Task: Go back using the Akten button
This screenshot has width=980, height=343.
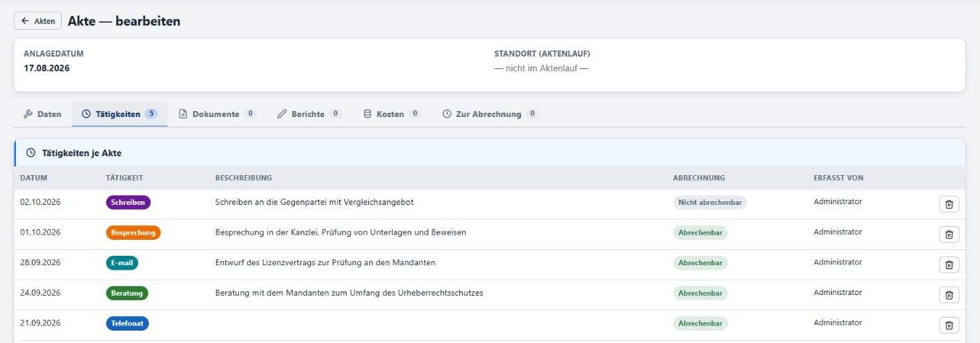Action: (x=38, y=21)
